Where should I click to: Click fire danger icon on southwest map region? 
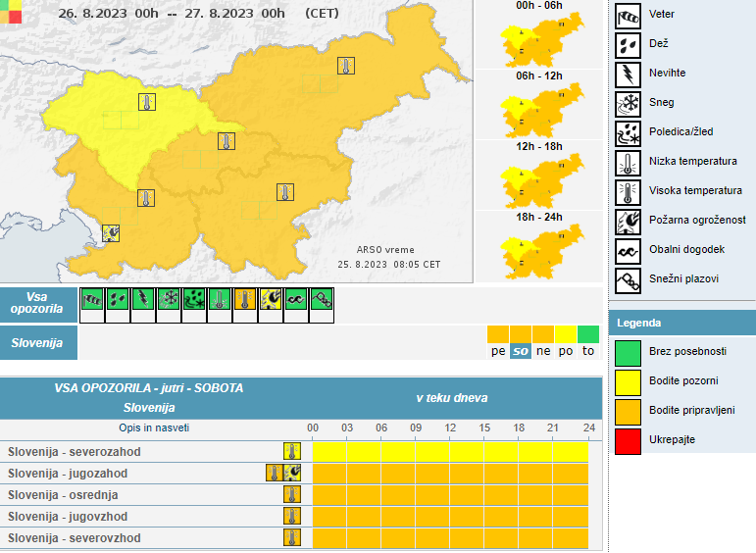pos(112,232)
